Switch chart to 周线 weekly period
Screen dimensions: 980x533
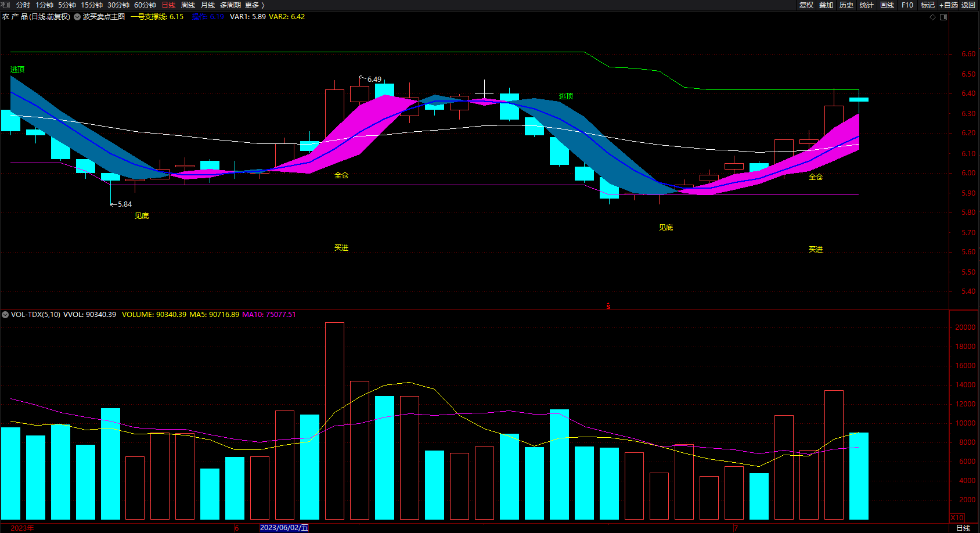(x=188, y=5)
